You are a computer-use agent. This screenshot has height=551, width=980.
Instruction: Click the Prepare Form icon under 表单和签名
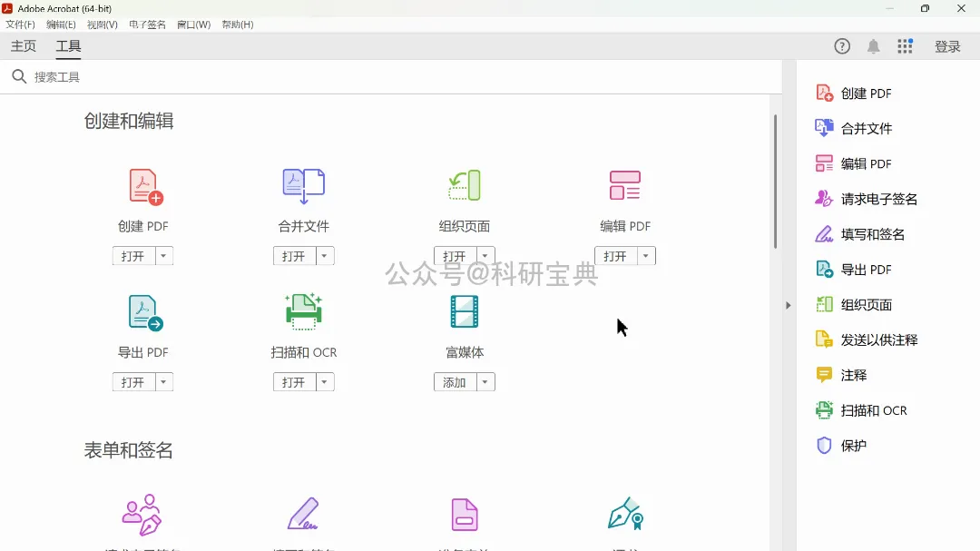(465, 515)
